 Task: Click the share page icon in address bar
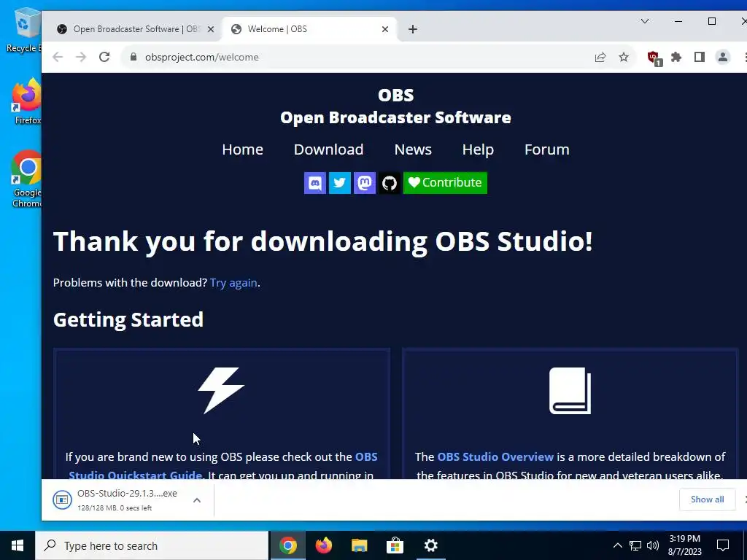coord(600,57)
